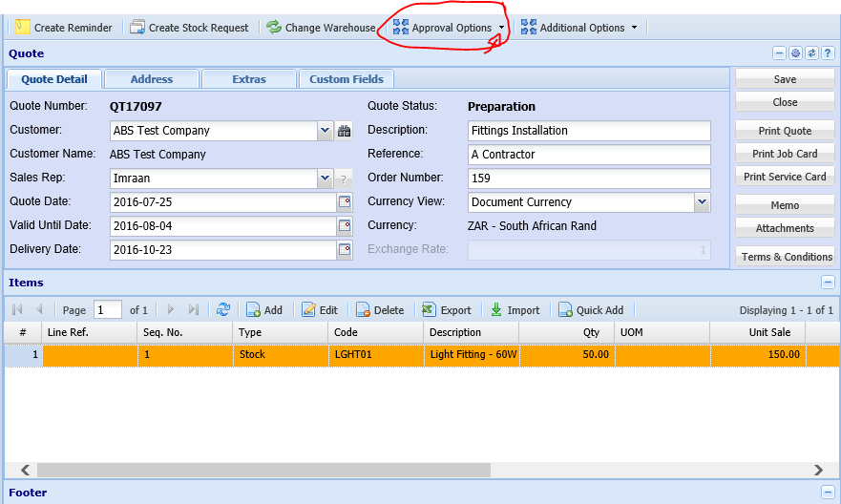Open the Quote Date calendar picker
Screen dimensions: 841x504
pyautogui.click(x=345, y=202)
